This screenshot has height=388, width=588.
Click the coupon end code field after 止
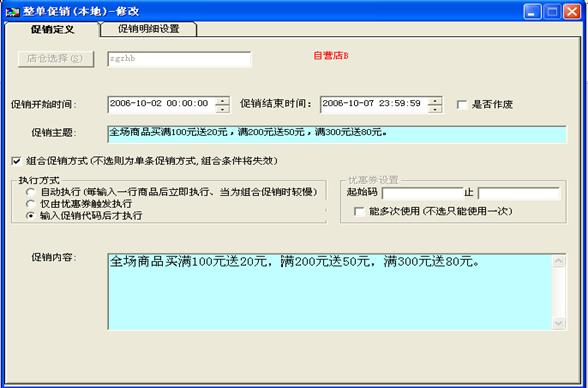[519, 193]
